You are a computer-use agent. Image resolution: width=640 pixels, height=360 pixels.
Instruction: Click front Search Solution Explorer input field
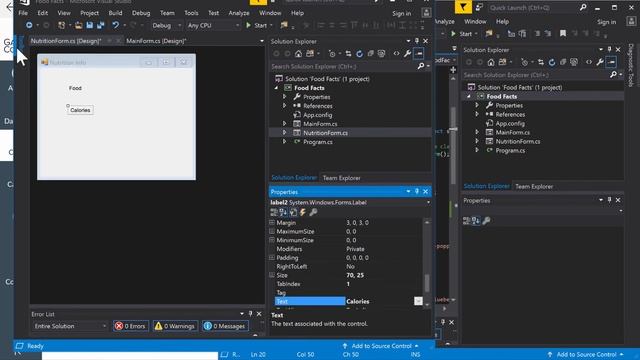point(343,66)
